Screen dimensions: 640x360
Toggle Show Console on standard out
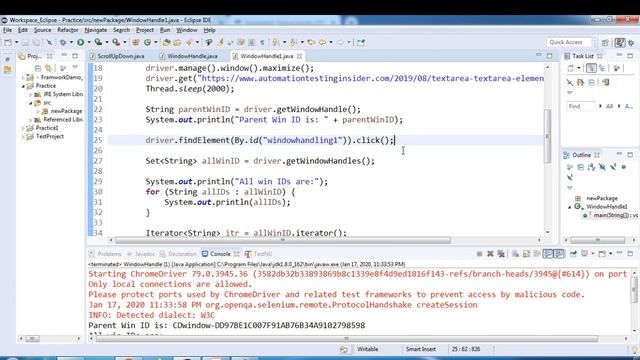[548, 254]
